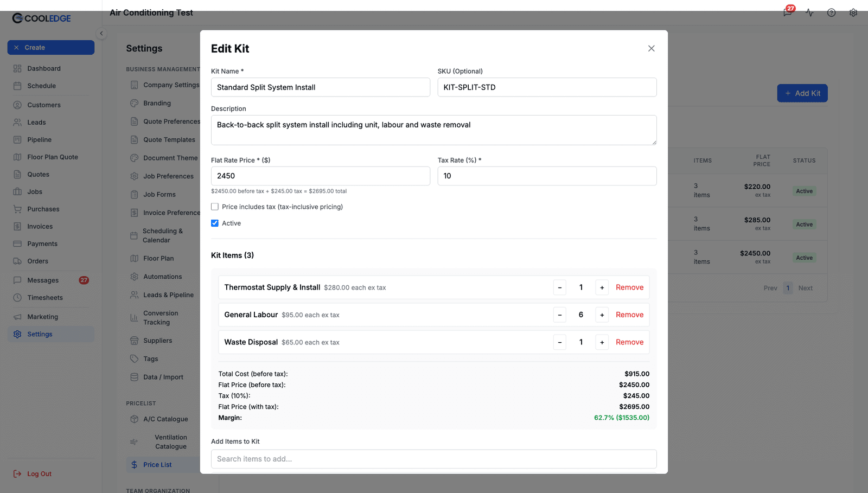
Task: Open the messages notification icon in header
Action: tap(788, 12)
